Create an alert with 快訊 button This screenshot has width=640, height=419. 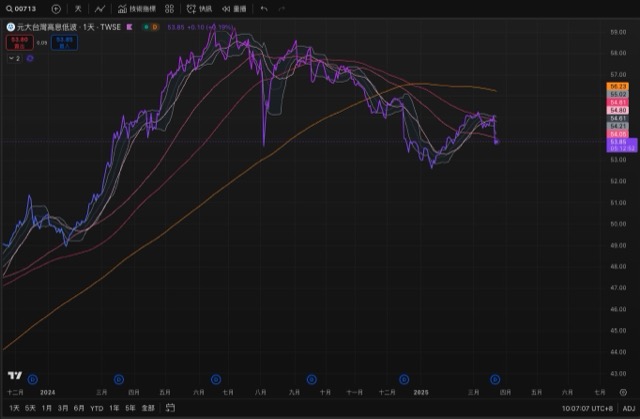pos(199,9)
